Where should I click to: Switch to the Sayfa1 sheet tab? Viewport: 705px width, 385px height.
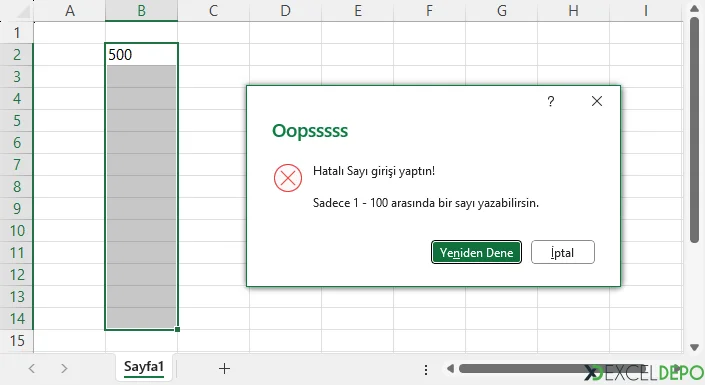144,367
